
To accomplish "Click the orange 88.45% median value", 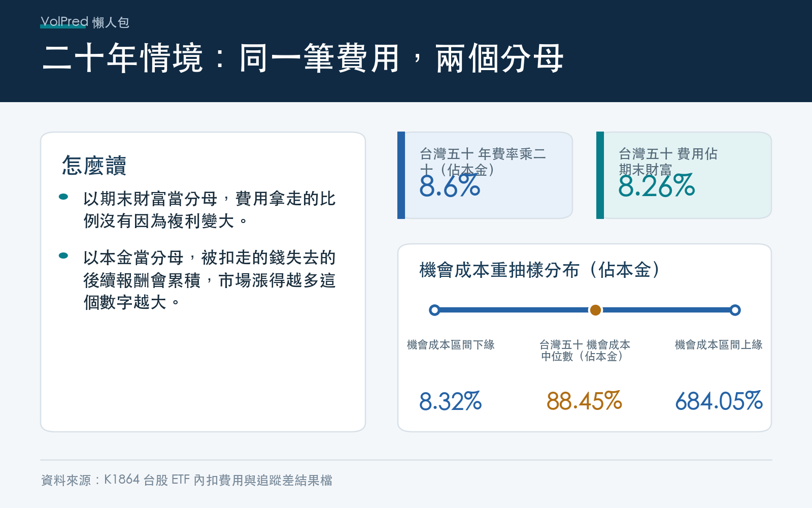I will (x=584, y=401).
